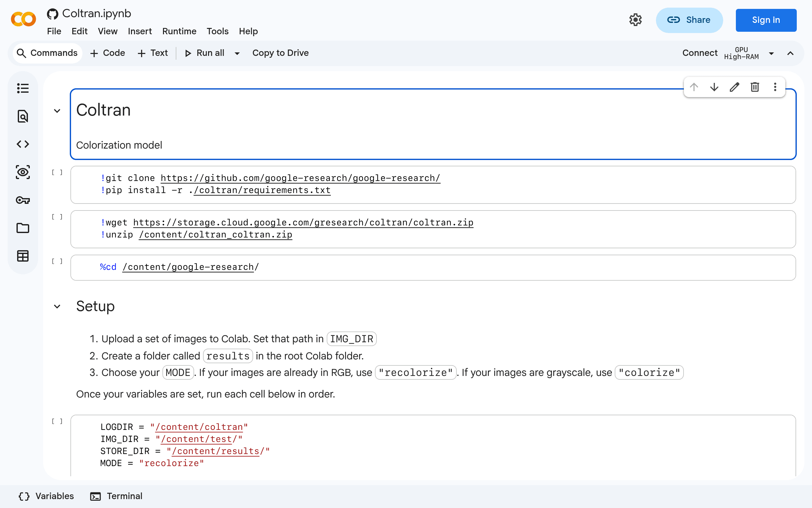Open google-research GitHub repo link

(x=300, y=178)
